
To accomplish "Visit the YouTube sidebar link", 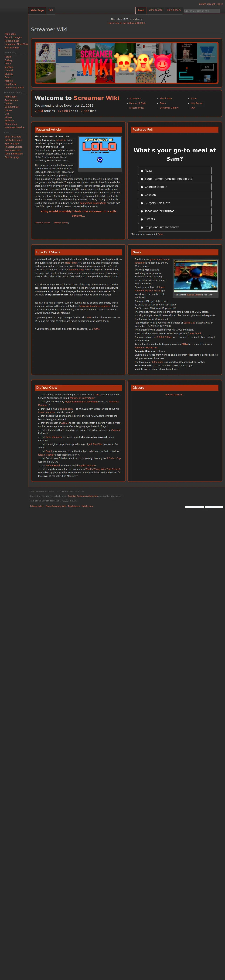I will pos(9,67).
